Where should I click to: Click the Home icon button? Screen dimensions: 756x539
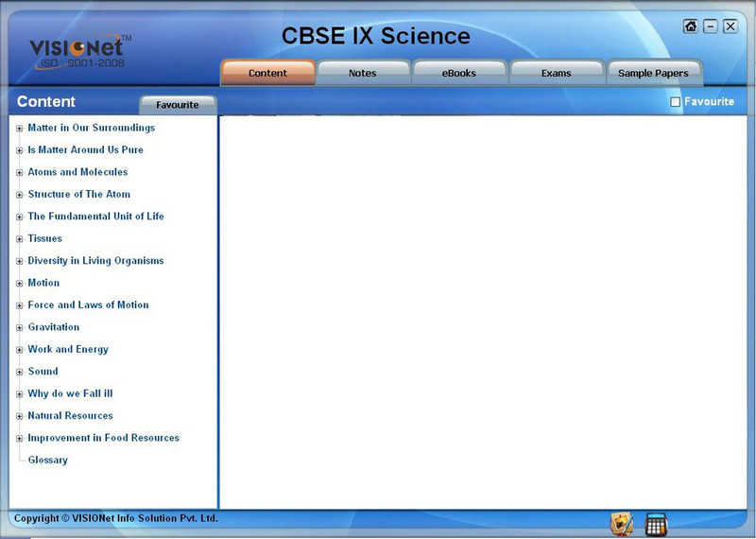(691, 26)
